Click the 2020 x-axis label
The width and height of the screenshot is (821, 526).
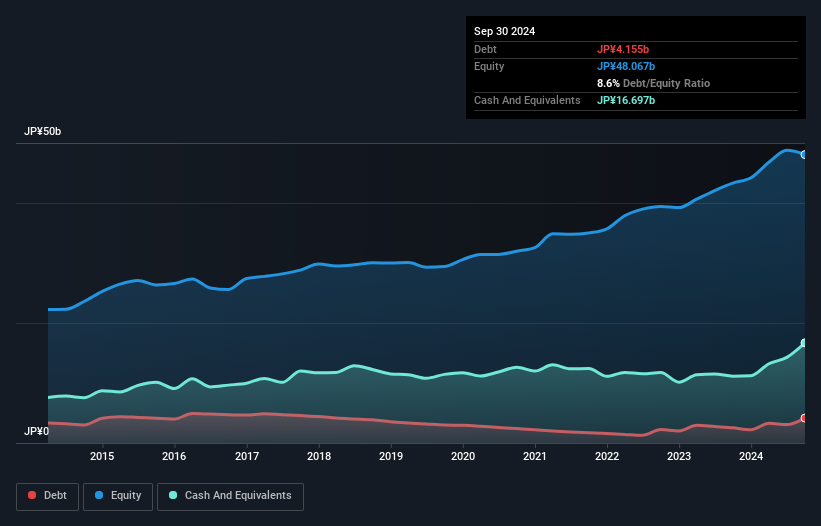463,456
